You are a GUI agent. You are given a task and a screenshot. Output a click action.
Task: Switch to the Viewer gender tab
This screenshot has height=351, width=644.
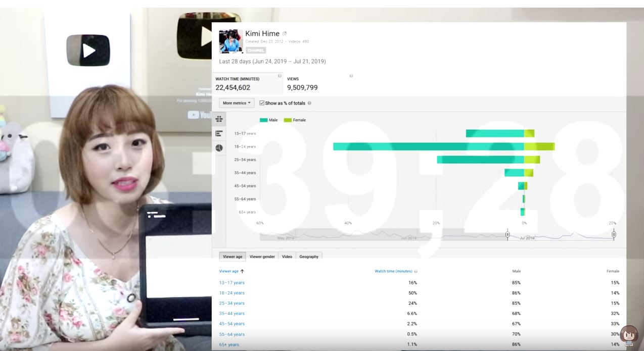[262, 257]
